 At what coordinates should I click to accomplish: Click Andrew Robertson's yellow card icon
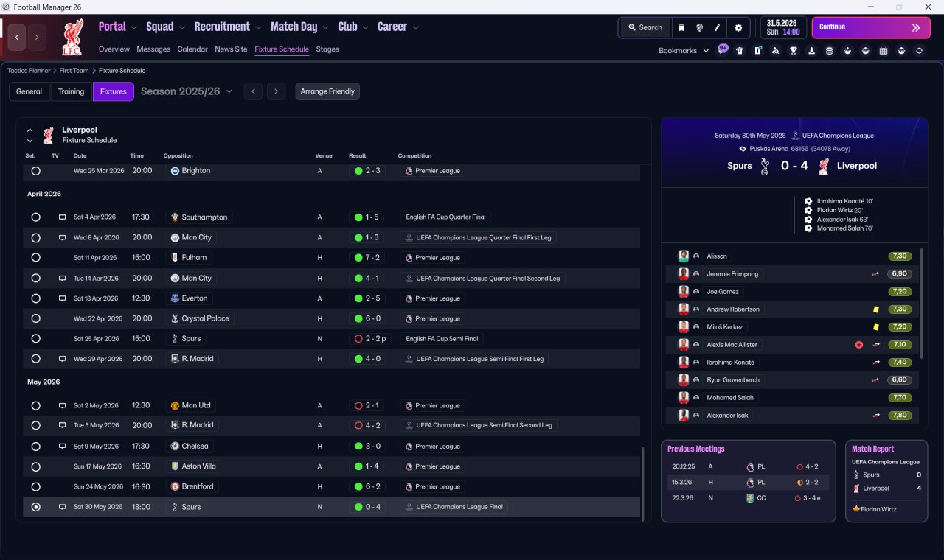[x=875, y=309]
